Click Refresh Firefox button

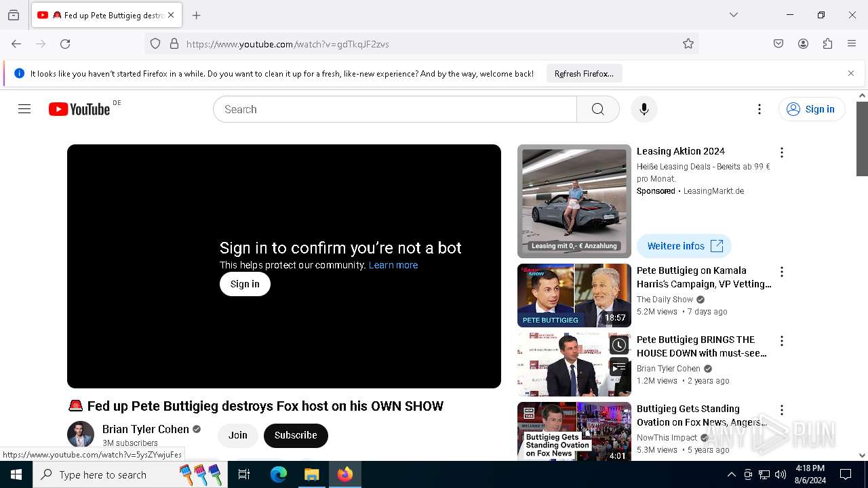[584, 73]
